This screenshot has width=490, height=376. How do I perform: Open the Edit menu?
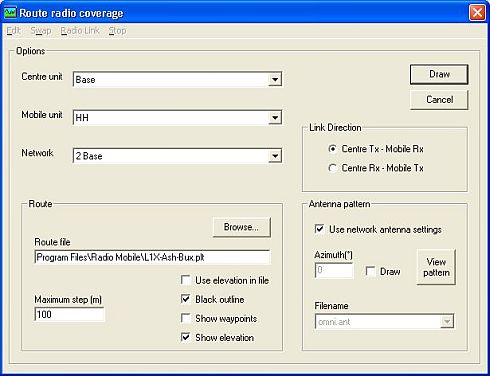tap(14, 31)
